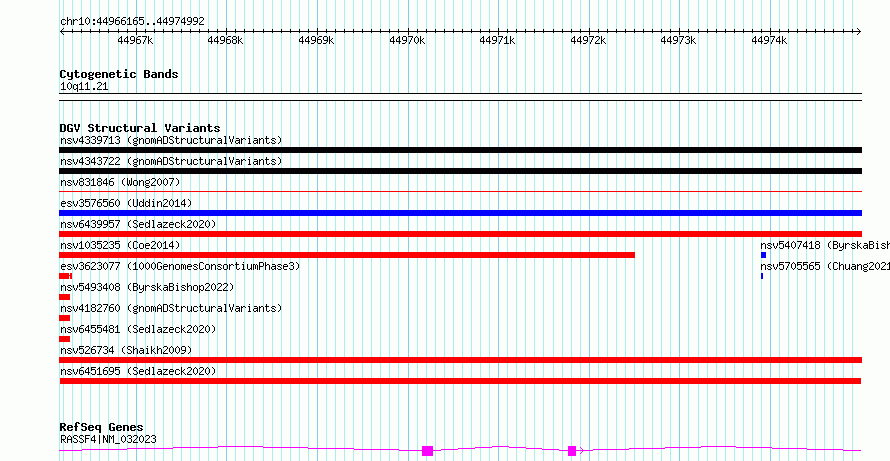
Task: Select the nsv6439957 red variant bar
Action: click(460, 234)
